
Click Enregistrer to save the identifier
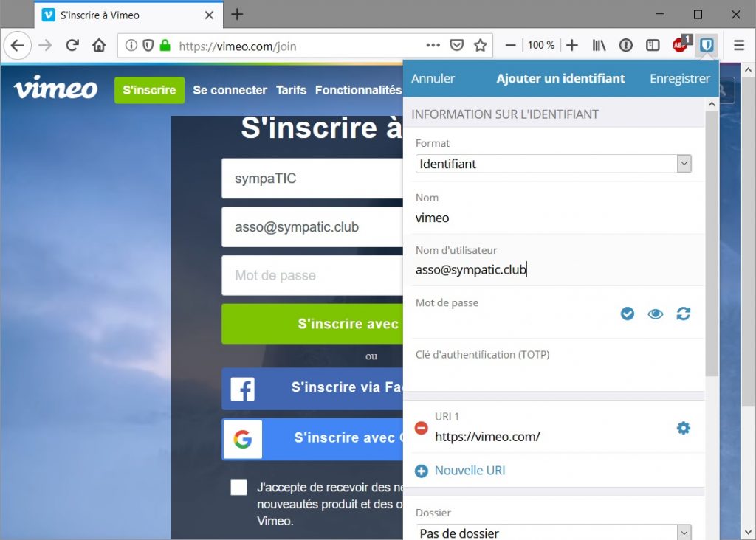coord(679,78)
